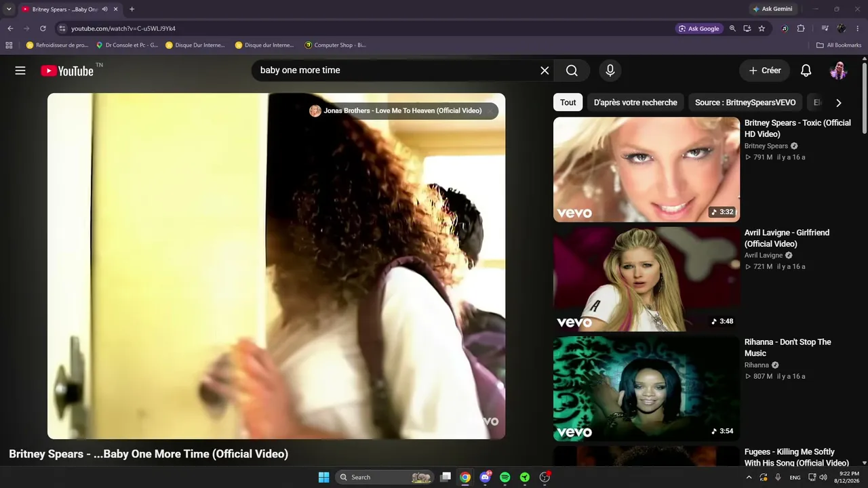868x488 pixels.
Task: Click the system tray volume speaker icon
Action: click(823, 477)
